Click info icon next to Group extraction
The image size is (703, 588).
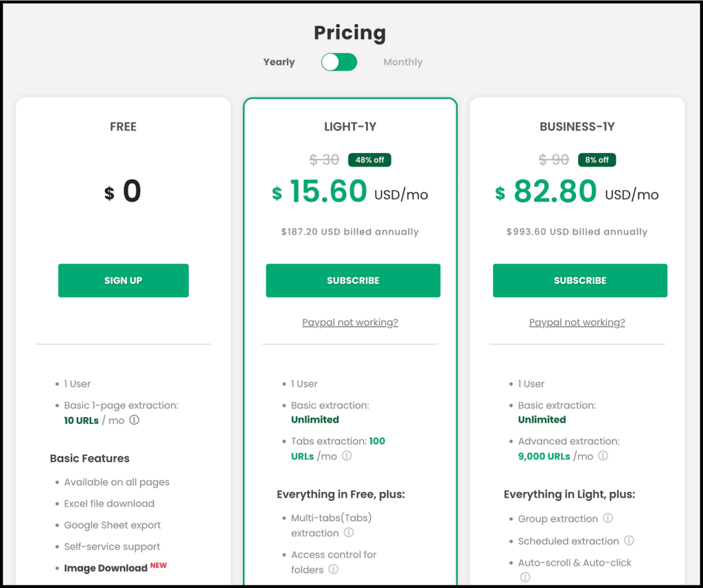609,519
